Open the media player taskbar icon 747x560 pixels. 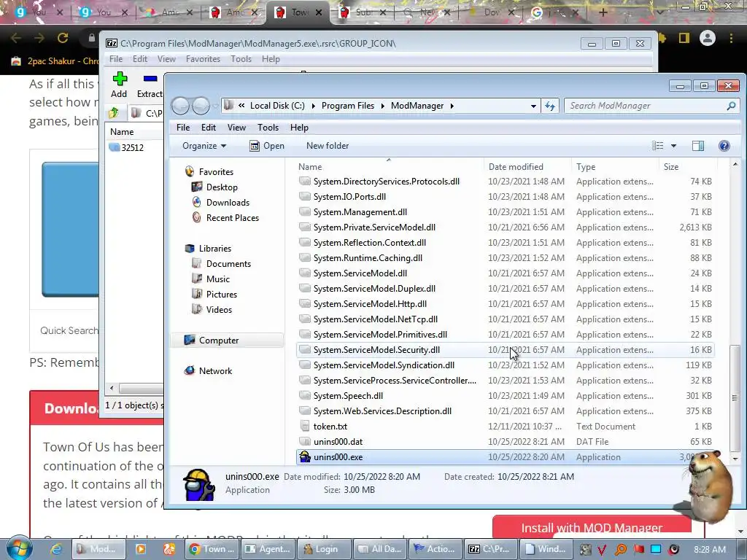[141, 549]
